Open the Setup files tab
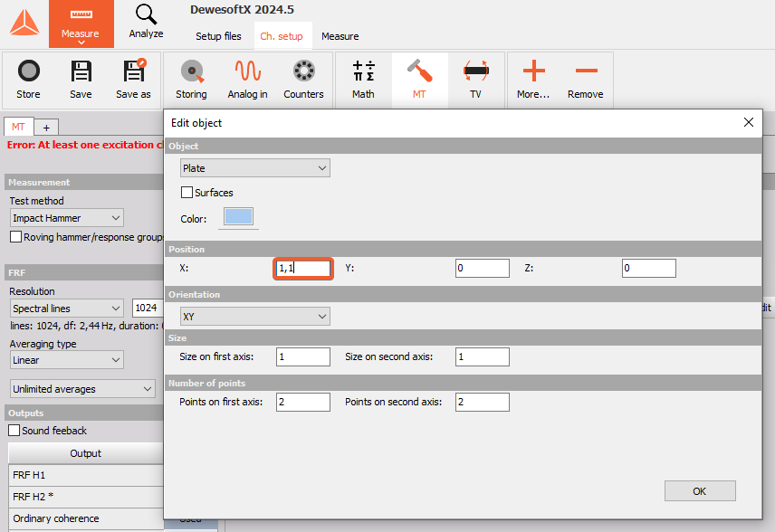This screenshot has width=775, height=532. pyautogui.click(x=218, y=36)
